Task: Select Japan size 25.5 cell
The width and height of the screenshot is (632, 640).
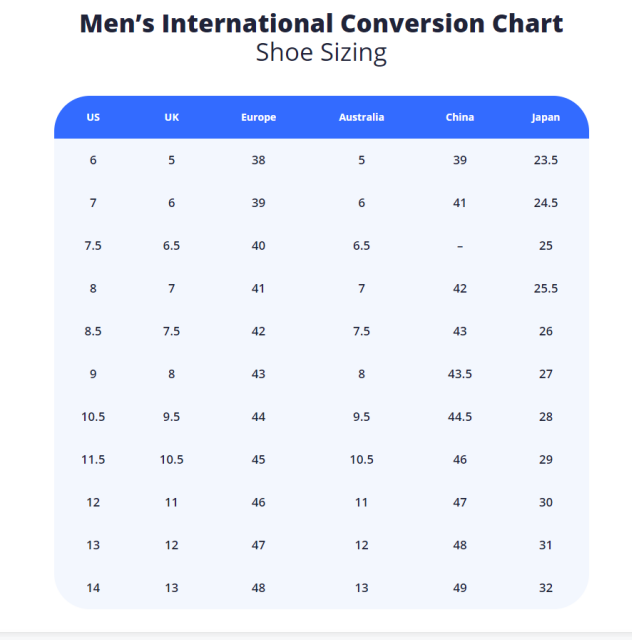Action: pos(545,288)
